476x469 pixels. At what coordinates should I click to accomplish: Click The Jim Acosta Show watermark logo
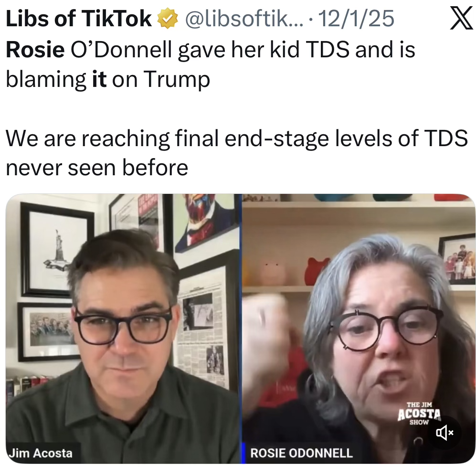pyautogui.click(x=419, y=414)
